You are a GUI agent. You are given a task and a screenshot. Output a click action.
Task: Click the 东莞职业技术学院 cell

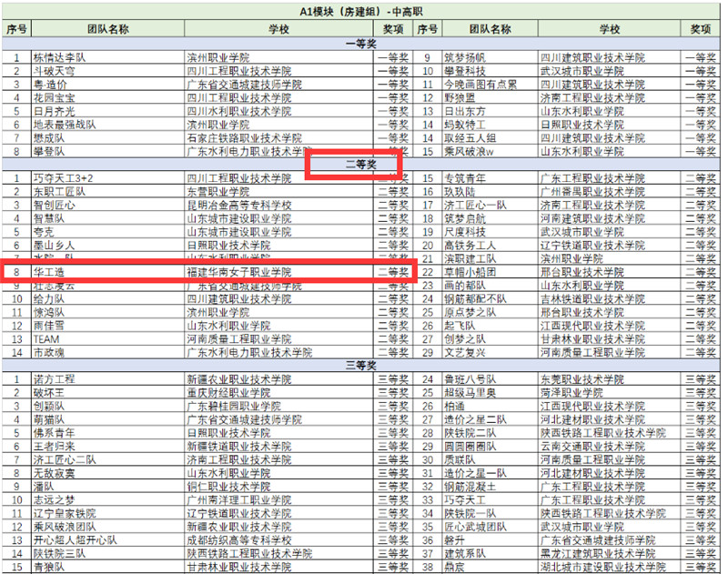[x=581, y=378]
